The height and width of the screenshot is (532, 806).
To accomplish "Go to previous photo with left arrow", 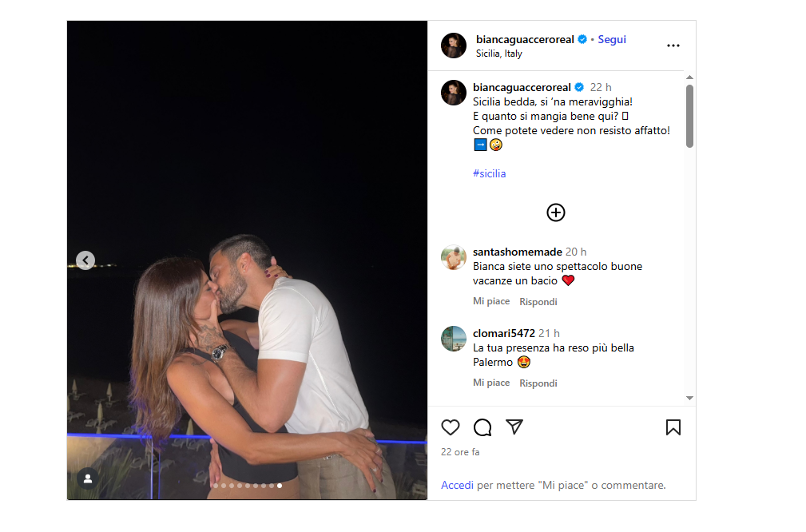I will tap(85, 260).
